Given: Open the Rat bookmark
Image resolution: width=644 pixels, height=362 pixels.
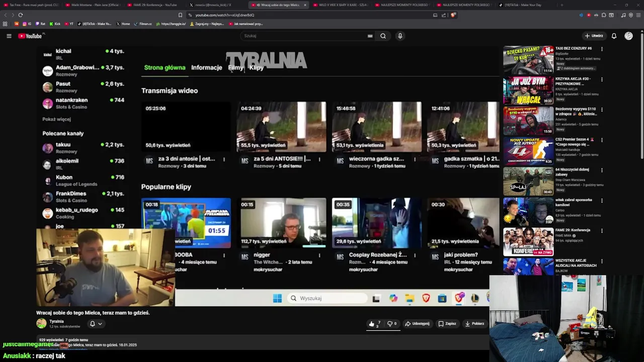Looking at the screenshot, I should tap(40, 24).
